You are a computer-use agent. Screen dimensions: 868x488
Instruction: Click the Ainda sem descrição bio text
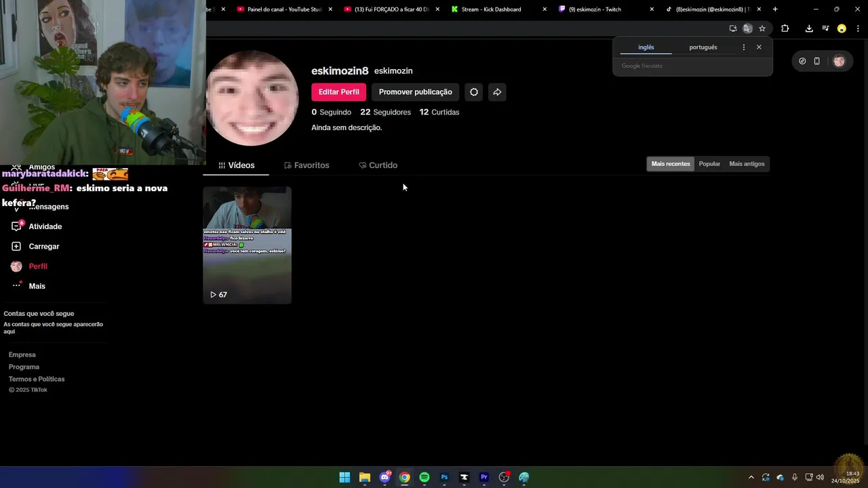(x=347, y=127)
